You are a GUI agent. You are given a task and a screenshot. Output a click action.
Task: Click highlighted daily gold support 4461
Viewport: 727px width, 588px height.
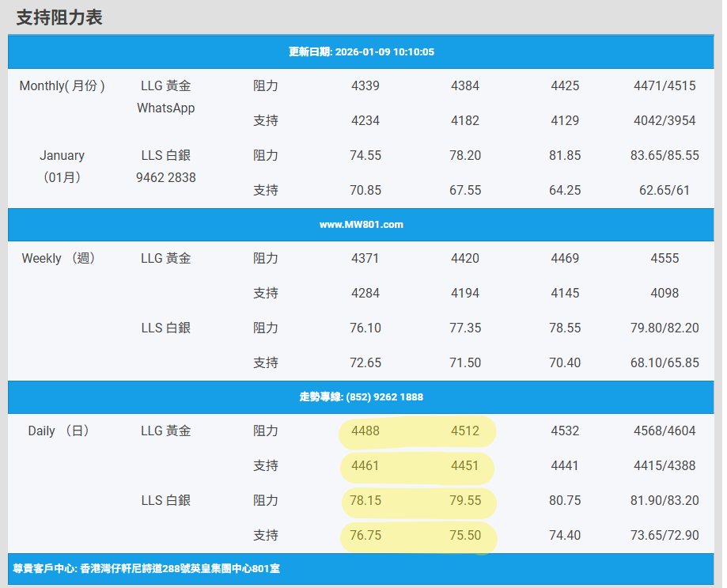point(365,465)
